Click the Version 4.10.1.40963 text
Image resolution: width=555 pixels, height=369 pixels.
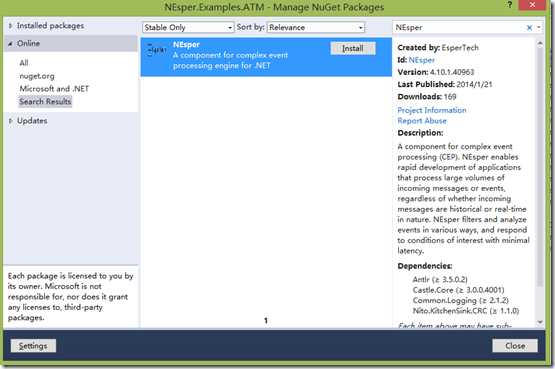[436, 72]
